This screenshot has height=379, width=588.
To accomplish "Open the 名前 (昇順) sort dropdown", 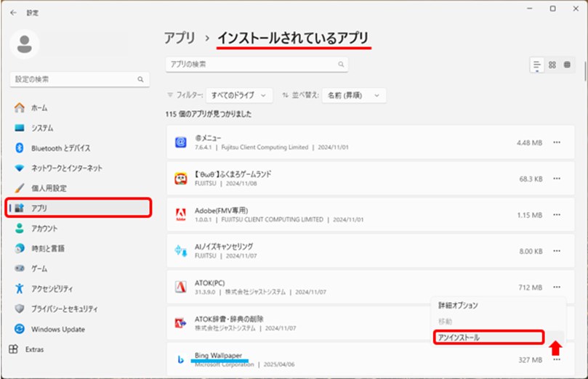I will click(354, 96).
